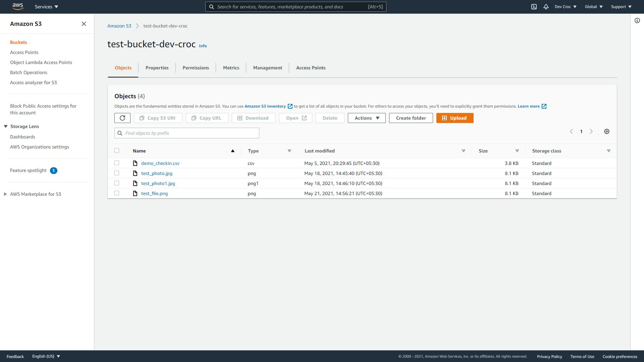Click the file icon beside test_file.png
Image resolution: width=644 pixels, height=362 pixels.
point(135,193)
